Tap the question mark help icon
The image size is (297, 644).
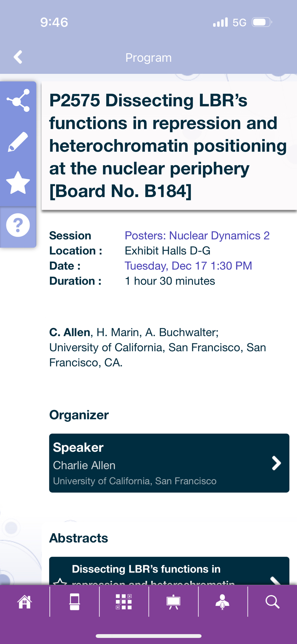18,225
